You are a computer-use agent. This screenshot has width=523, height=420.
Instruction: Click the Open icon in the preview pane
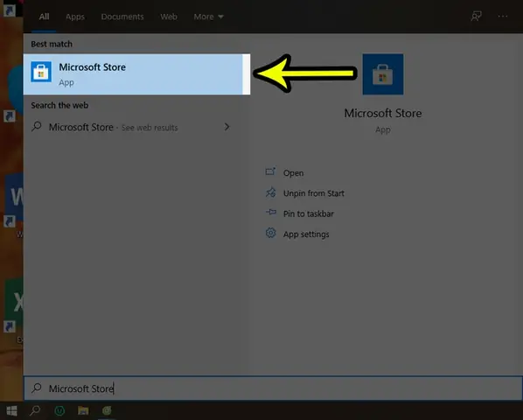(x=270, y=172)
